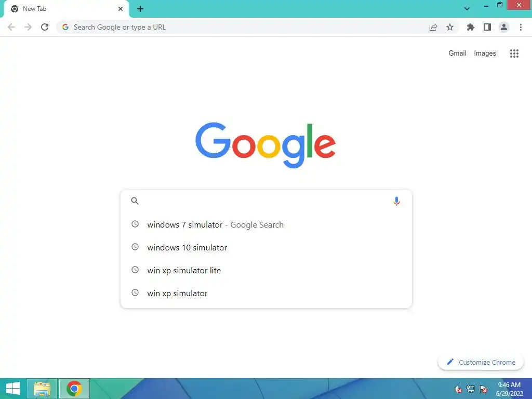This screenshot has width=532, height=399.
Task: Reload the page with the refresh icon
Action: click(45, 27)
